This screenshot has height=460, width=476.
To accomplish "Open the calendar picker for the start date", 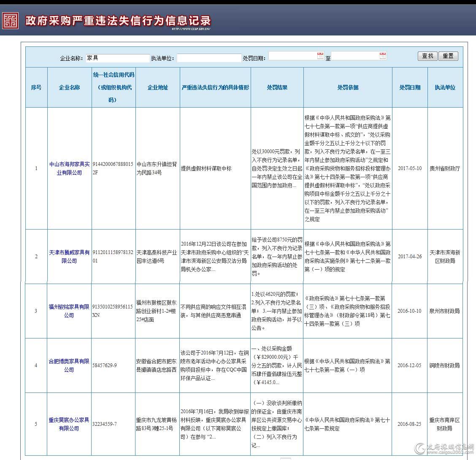I will point(320,55).
